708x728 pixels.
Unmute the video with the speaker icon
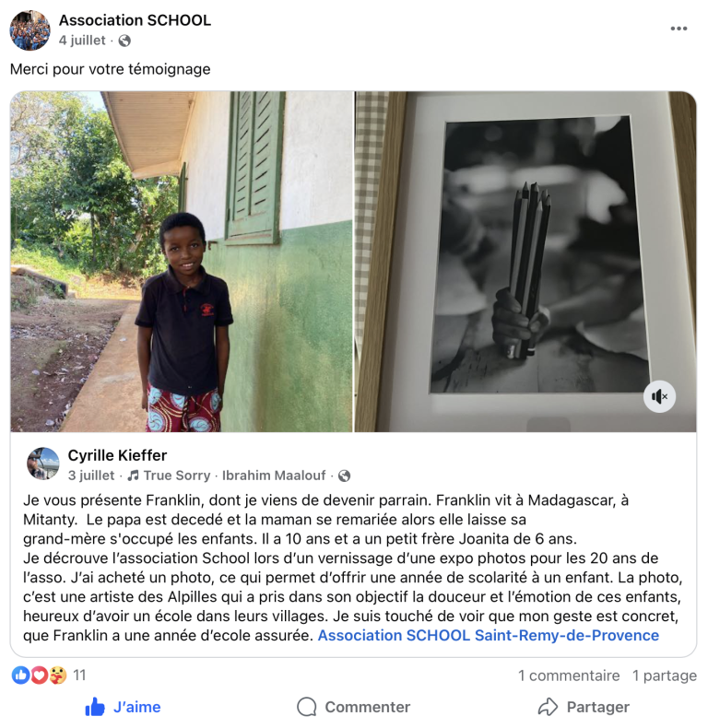tap(659, 396)
